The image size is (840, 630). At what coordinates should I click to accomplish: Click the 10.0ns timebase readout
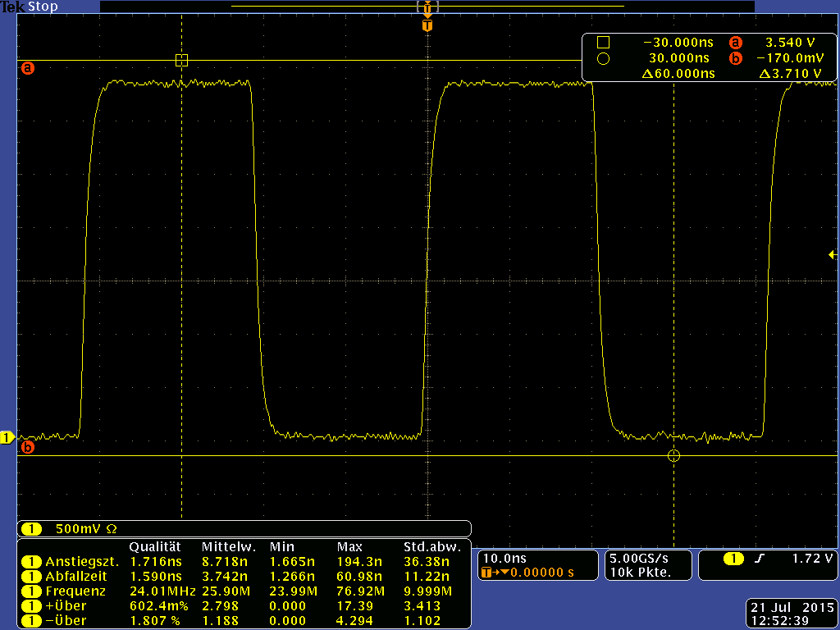tap(504, 558)
